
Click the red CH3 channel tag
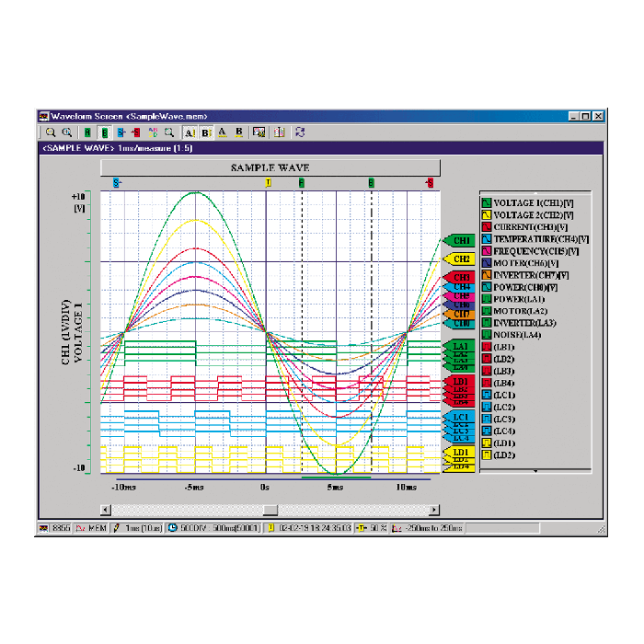459,277
